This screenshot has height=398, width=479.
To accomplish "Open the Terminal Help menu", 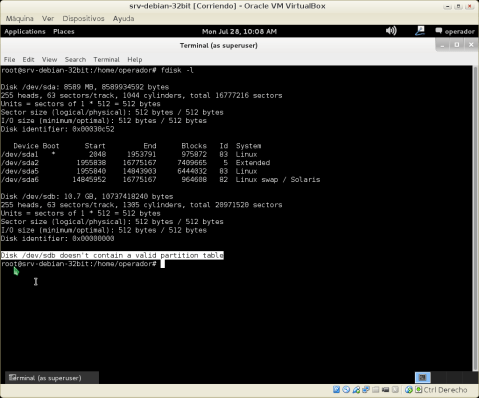I will 135,59.
